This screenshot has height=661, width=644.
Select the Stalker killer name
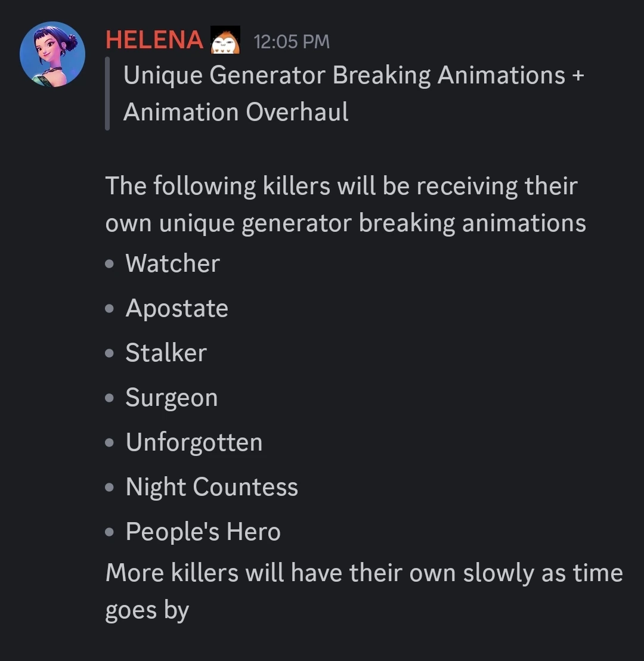(x=166, y=353)
